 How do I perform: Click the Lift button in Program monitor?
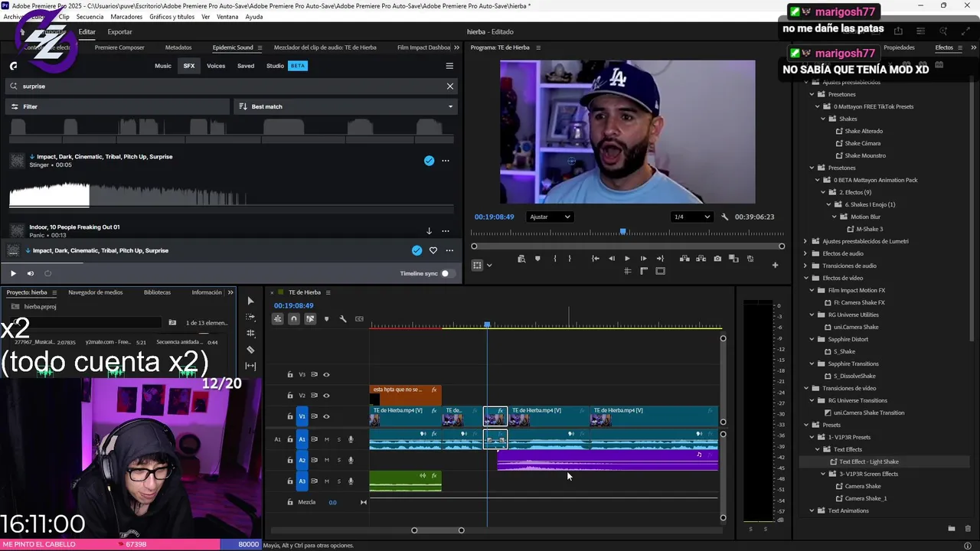click(684, 259)
